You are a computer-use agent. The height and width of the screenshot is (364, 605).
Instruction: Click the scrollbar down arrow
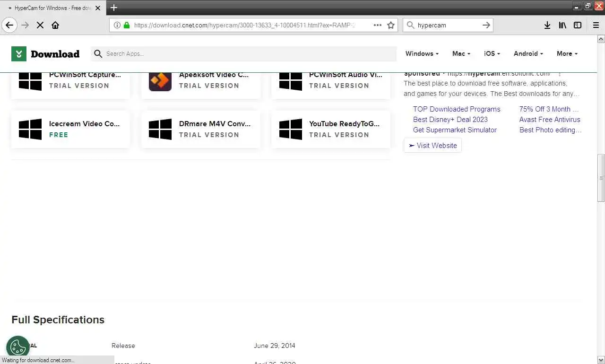pos(601,360)
